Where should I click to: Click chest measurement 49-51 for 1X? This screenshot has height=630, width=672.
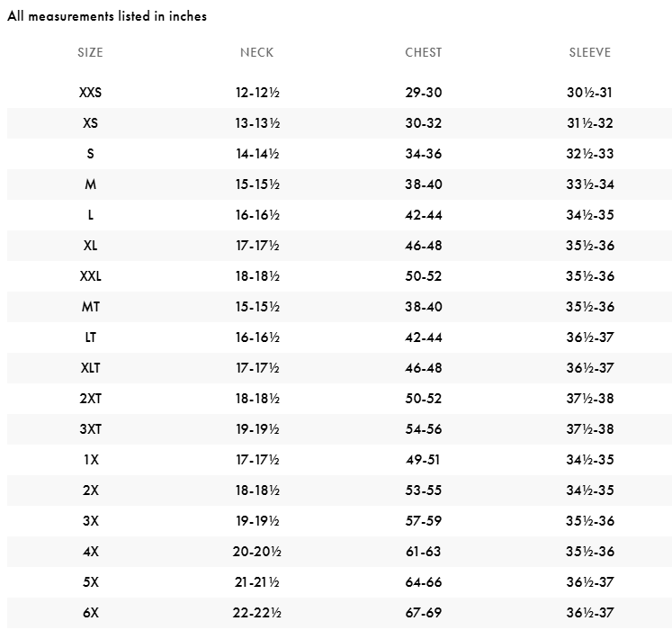click(423, 460)
